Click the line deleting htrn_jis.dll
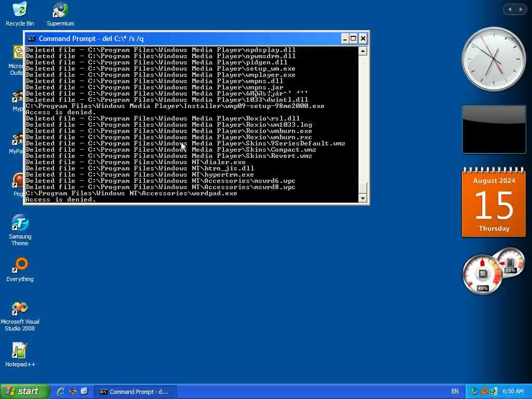This screenshot has height=399, width=532. click(x=139, y=169)
